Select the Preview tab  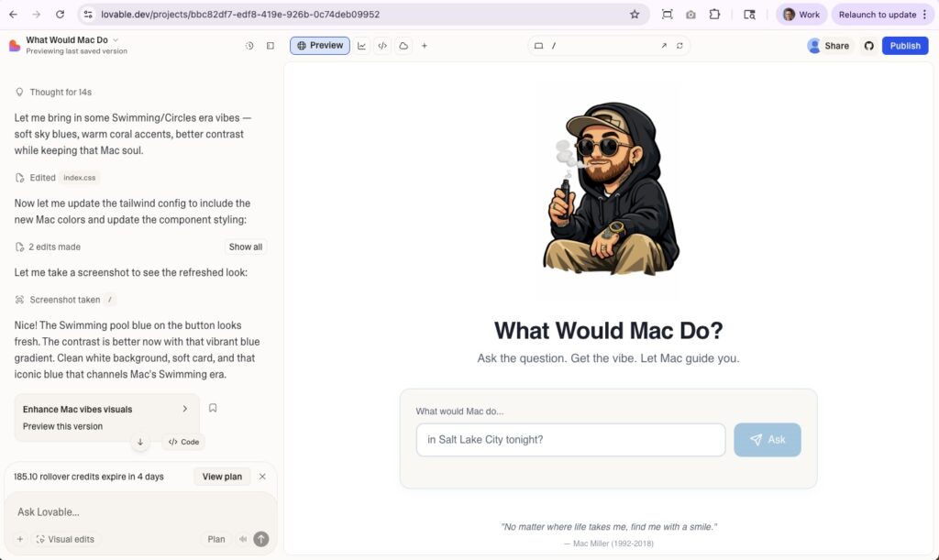click(319, 46)
